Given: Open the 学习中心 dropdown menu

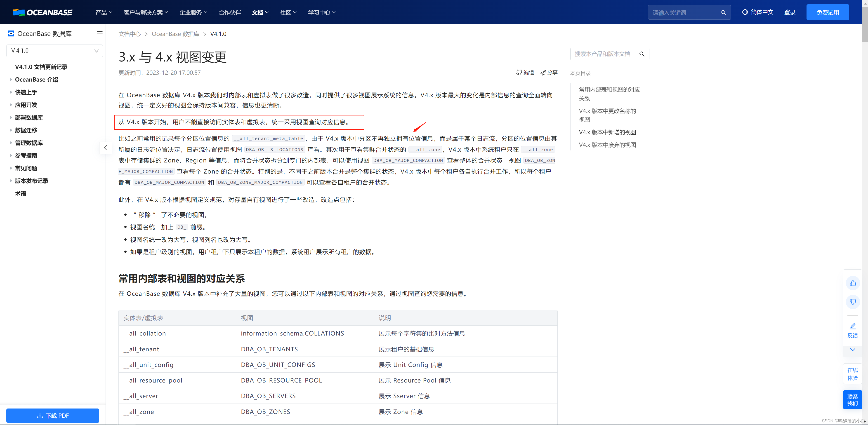Looking at the screenshot, I should [322, 12].
